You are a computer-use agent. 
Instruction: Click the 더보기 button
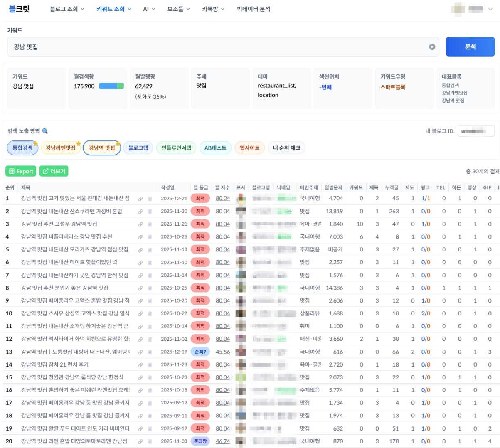[x=54, y=171]
